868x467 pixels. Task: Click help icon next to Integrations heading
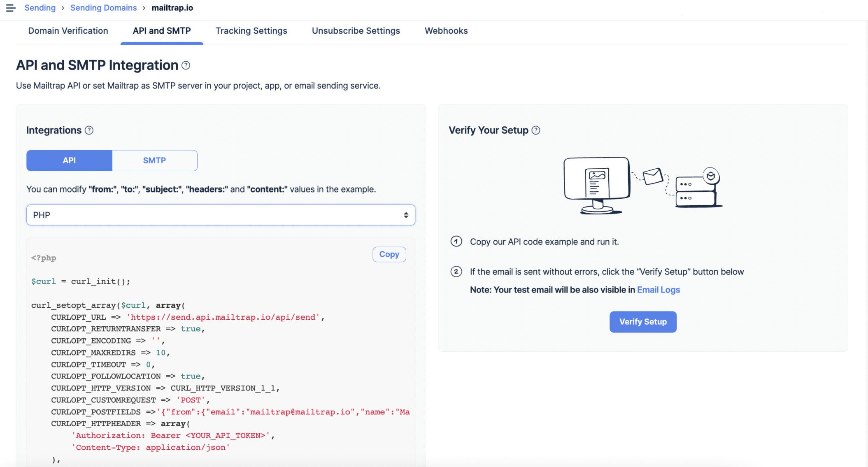89,130
